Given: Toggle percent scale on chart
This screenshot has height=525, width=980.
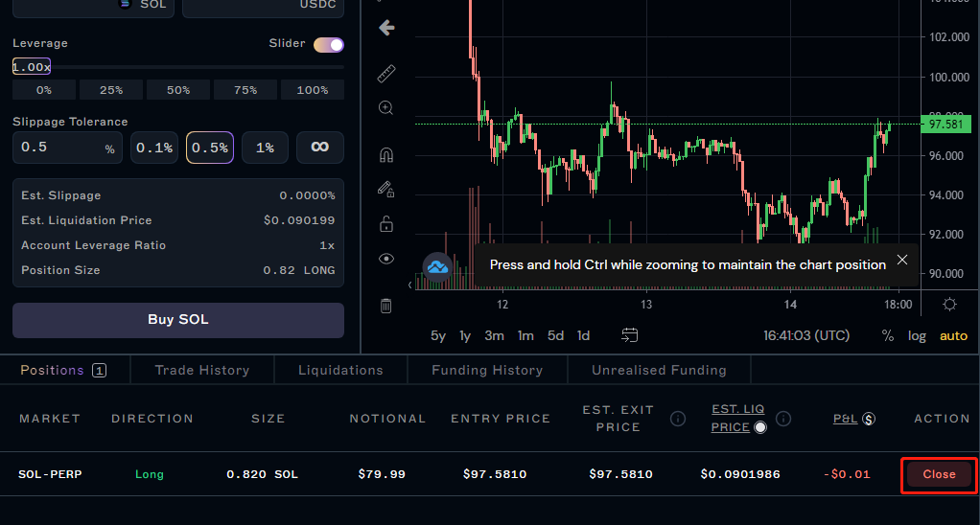Looking at the screenshot, I should pos(888,336).
